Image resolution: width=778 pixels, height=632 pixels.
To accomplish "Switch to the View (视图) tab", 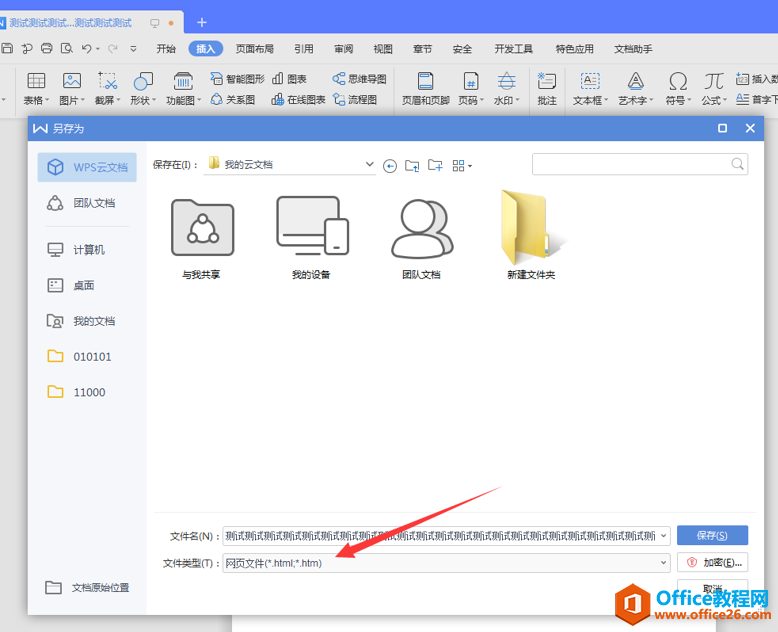I will pyautogui.click(x=383, y=49).
